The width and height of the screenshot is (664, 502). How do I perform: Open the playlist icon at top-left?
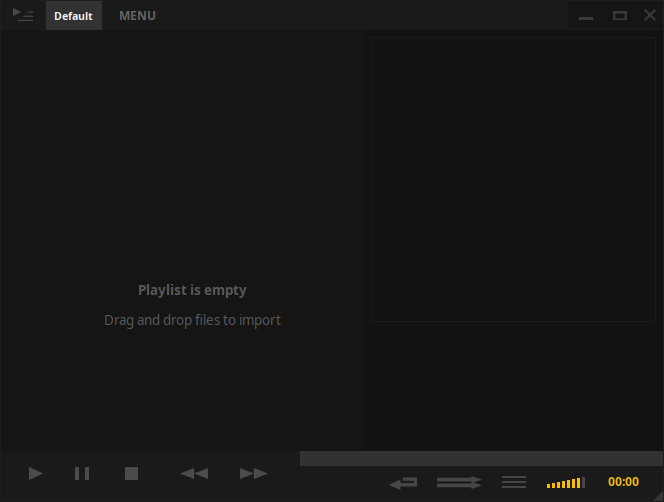click(23, 15)
